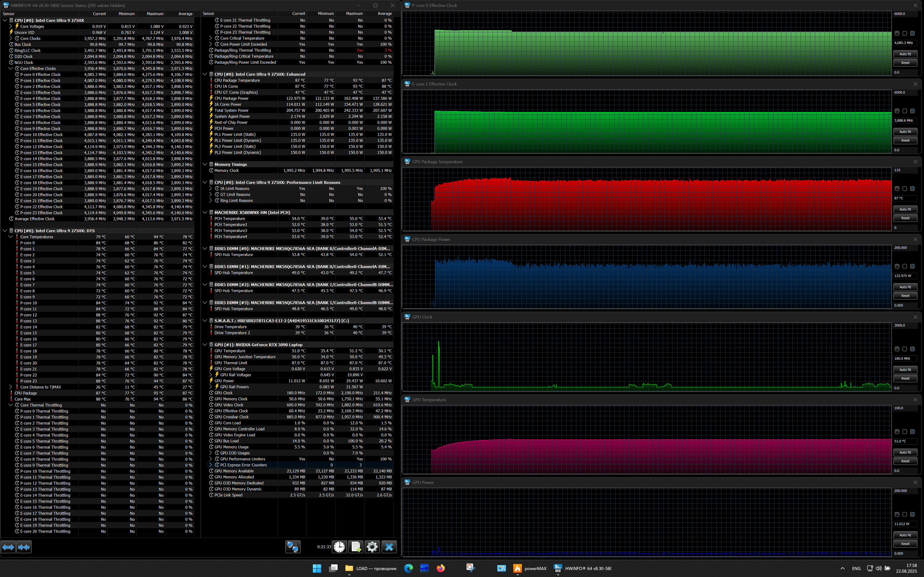Image resolution: width=924 pixels, height=577 pixels.
Task: Click the clock reset timer icon
Action: click(339, 547)
